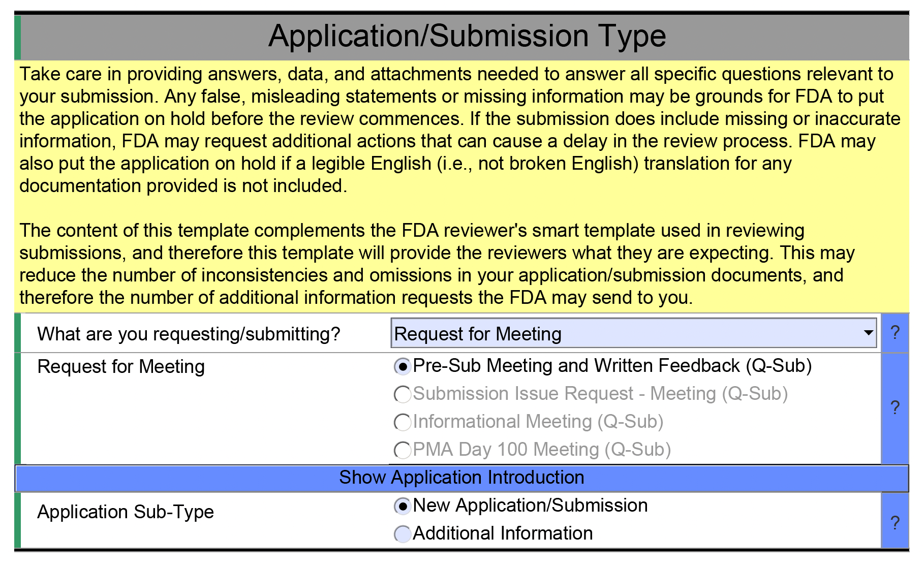Select New Application/Submission sub-type
This screenshot has height=567, width=924.
coord(403,506)
